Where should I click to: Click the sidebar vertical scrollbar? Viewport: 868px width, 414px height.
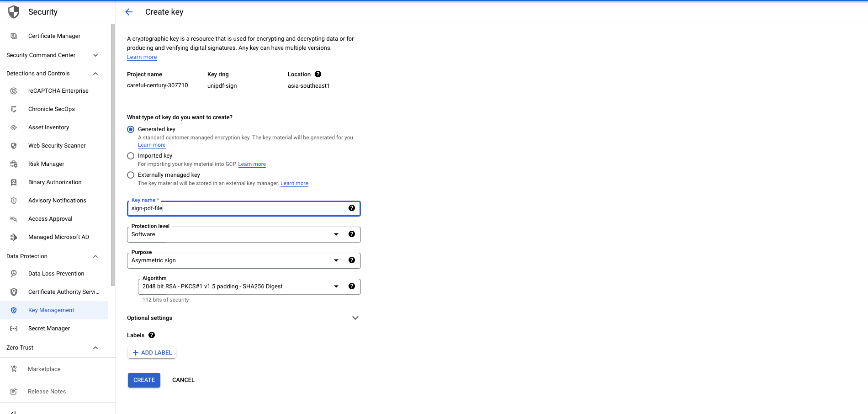point(113,155)
